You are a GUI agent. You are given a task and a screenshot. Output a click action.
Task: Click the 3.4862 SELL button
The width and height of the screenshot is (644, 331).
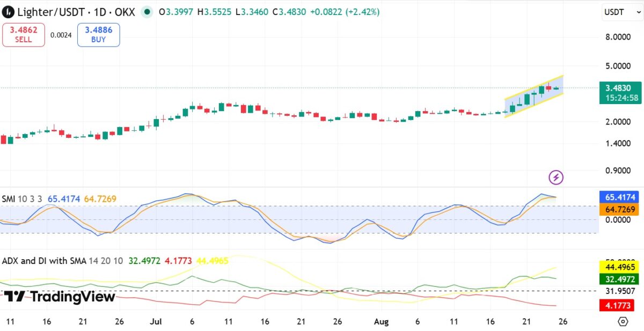(x=24, y=35)
